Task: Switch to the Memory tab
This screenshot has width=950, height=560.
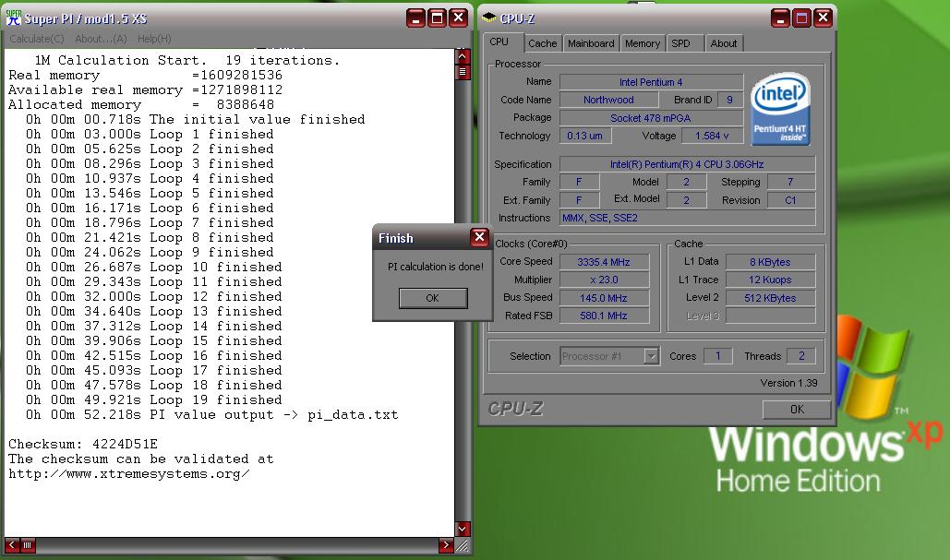Action: (x=643, y=43)
